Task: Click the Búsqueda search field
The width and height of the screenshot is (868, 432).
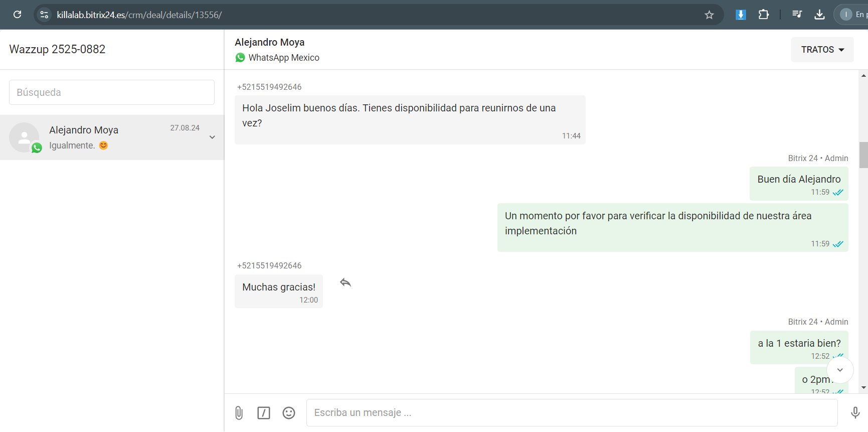Action: tap(112, 92)
